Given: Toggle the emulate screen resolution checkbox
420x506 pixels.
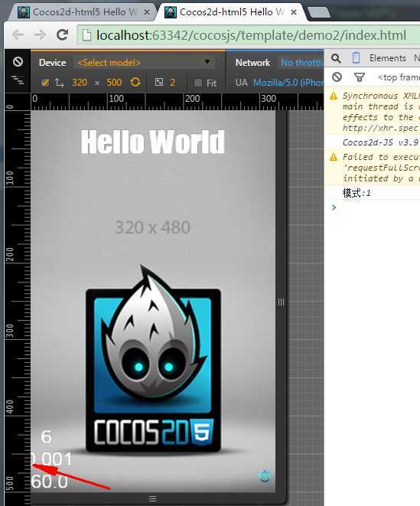Looking at the screenshot, I should (x=45, y=83).
